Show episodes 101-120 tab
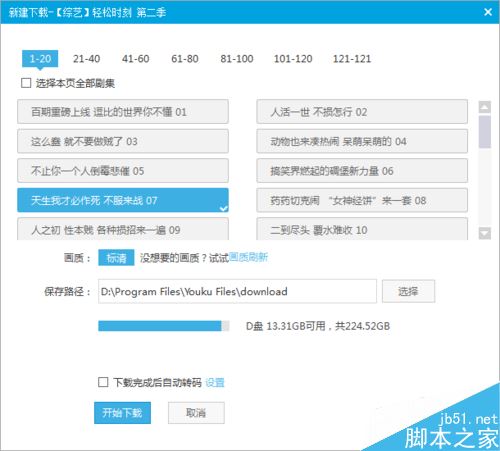500x451 pixels. (x=293, y=59)
